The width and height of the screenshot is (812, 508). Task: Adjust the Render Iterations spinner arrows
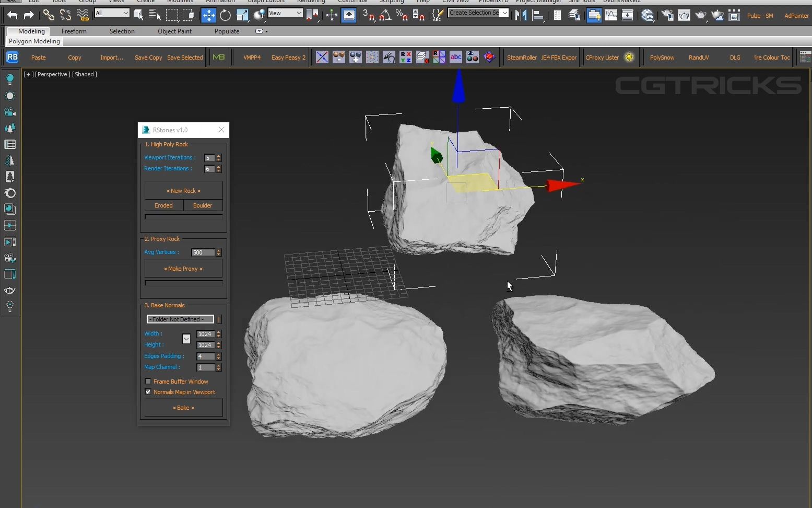pyautogui.click(x=219, y=169)
